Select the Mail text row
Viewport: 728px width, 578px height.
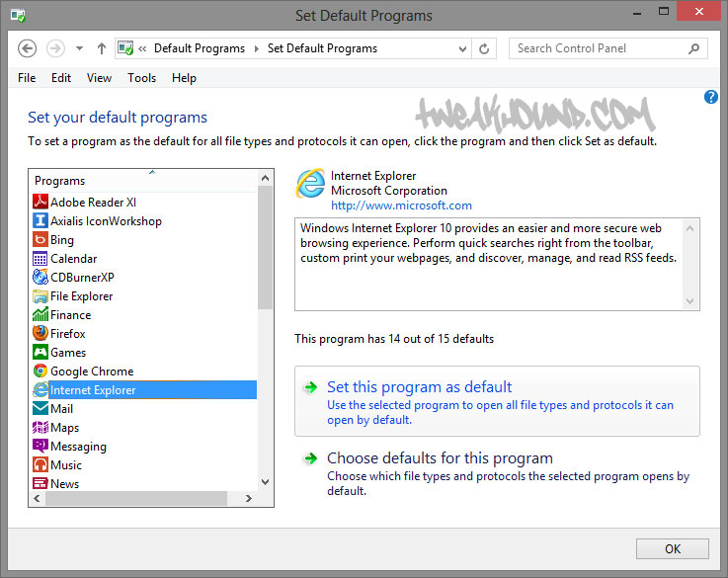[62, 408]
